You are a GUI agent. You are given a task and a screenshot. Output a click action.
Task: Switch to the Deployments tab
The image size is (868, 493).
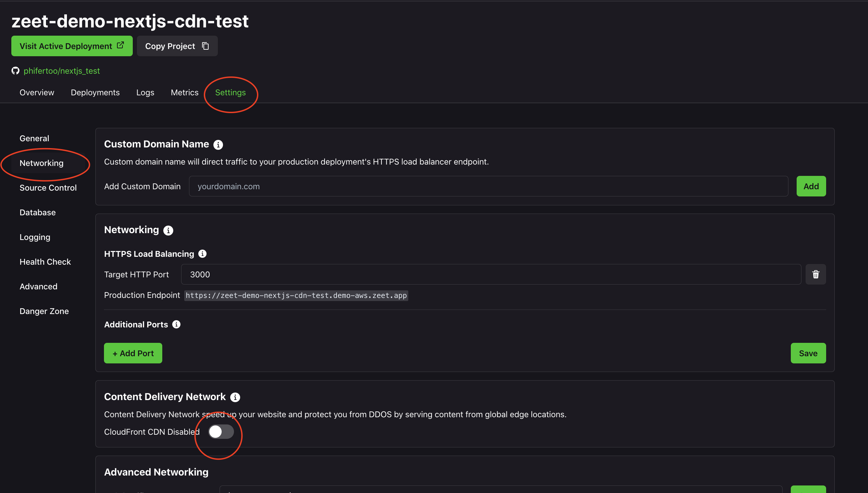click(x=95, y=93)
